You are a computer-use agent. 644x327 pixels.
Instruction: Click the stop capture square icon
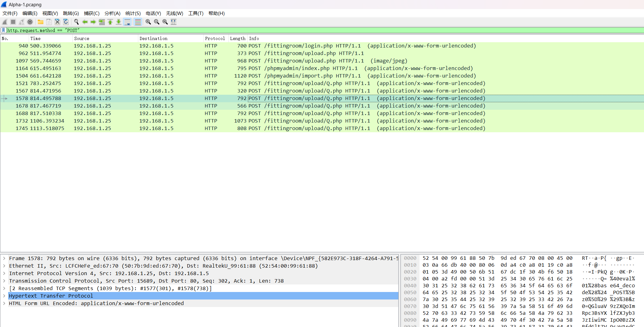point(13,22)
